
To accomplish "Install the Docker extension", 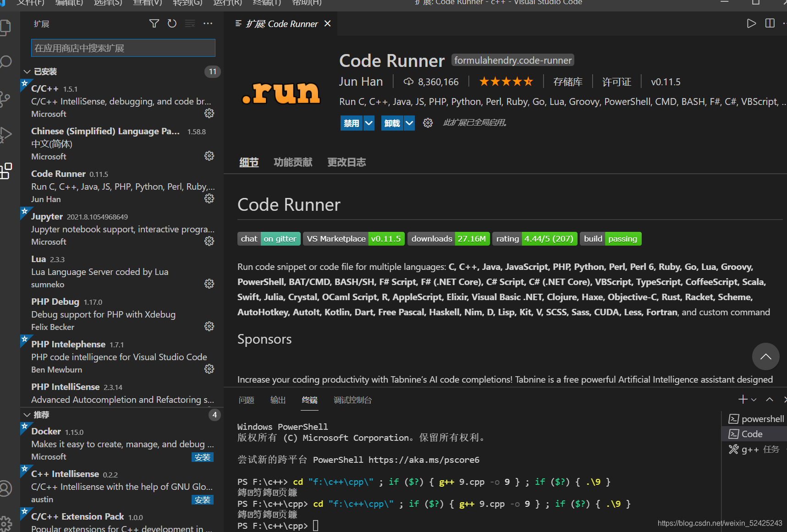I will 202,457.
